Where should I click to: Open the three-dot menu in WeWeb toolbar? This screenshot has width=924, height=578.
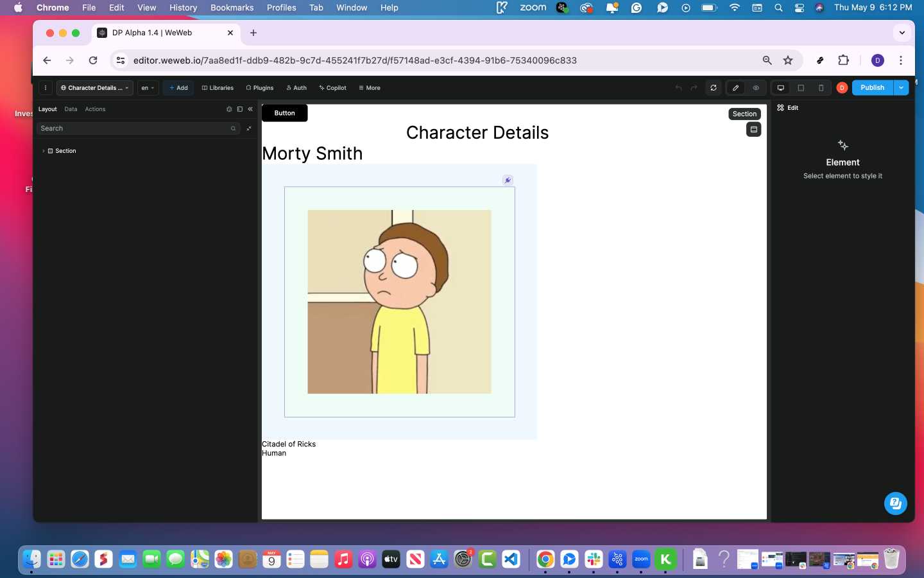click(46, 88)
